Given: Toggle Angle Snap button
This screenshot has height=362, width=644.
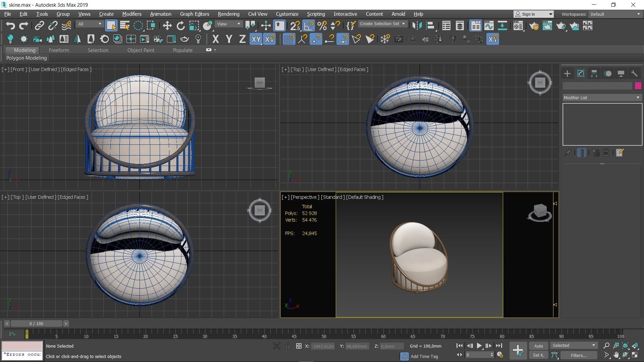Looking at the screenshot, I should tap(309, 26).
